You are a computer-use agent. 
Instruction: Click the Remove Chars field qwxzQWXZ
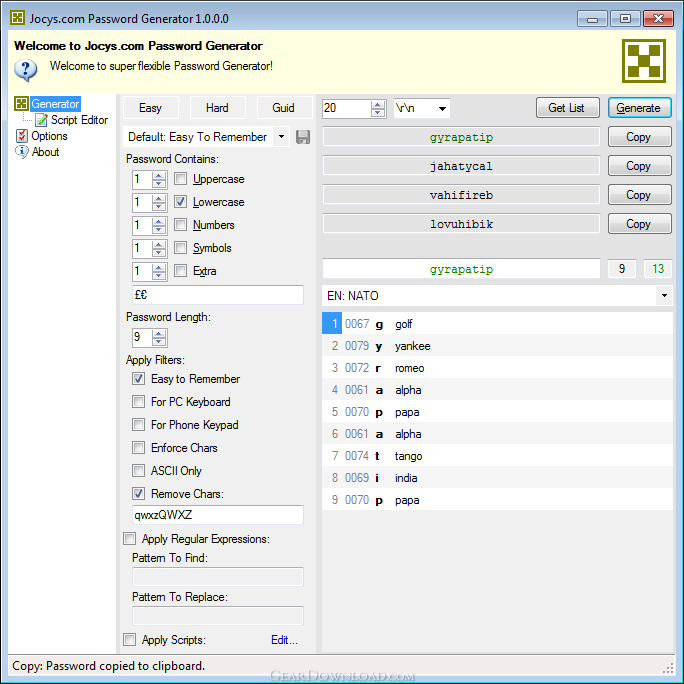[218, 515]
